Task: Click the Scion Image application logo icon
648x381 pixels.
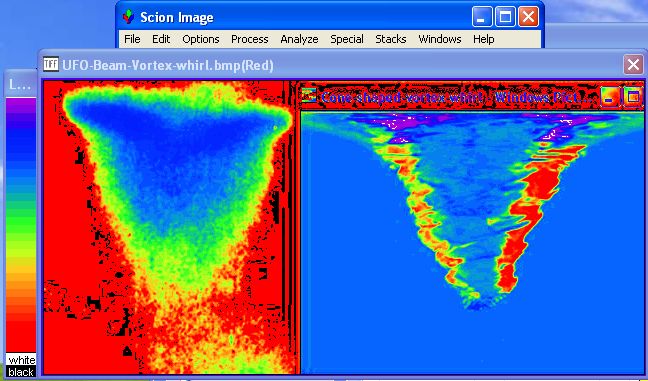Action: pos(129,17)
